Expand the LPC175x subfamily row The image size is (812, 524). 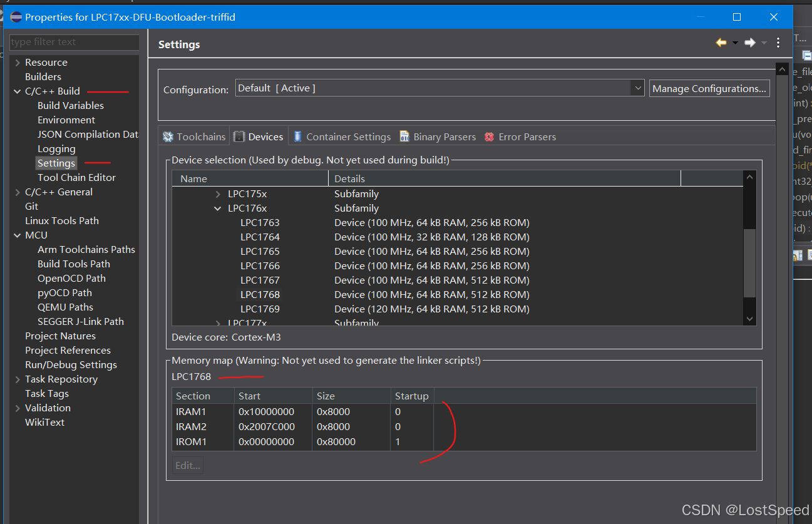coord(218,194)
